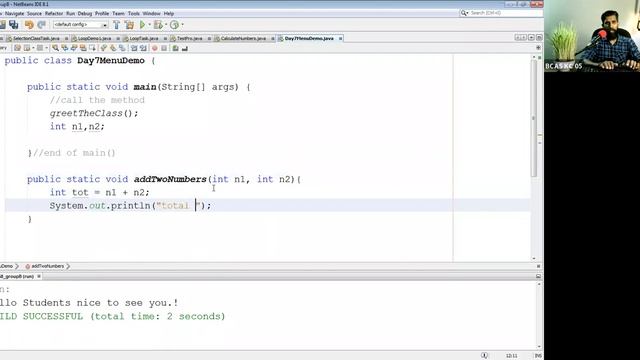Image resolution: width=640 pixels, height=360 pixels.
Task: Click the Profile Project clock icon
Action: pyautogui.click(x=174, y=25)
